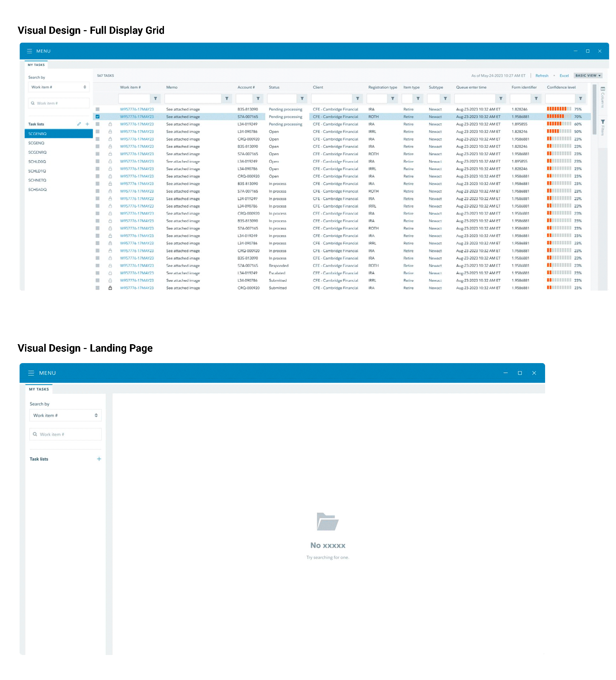Check the L34-019249 Pending processing row checkbox
The width and height of the screenshot is (616, 680).
coord(98,124)
